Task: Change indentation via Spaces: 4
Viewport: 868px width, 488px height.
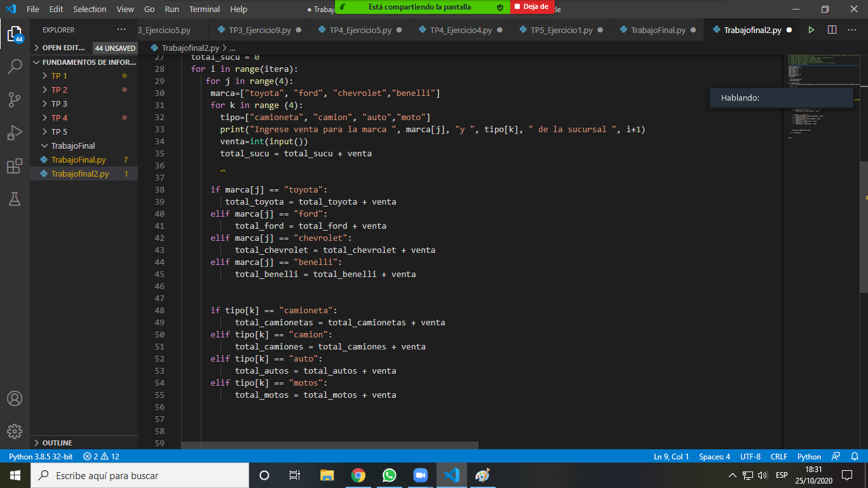Action: 714,456
